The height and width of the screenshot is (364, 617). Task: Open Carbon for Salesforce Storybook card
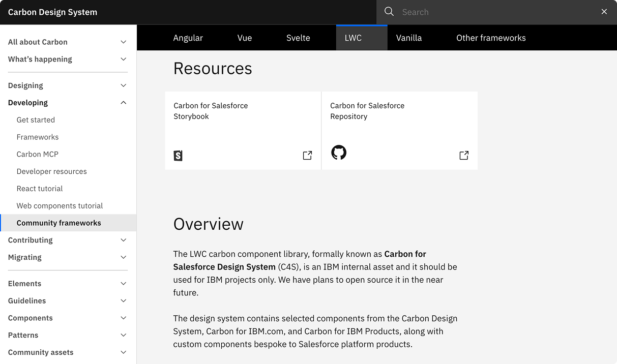(x=243, y=131)
